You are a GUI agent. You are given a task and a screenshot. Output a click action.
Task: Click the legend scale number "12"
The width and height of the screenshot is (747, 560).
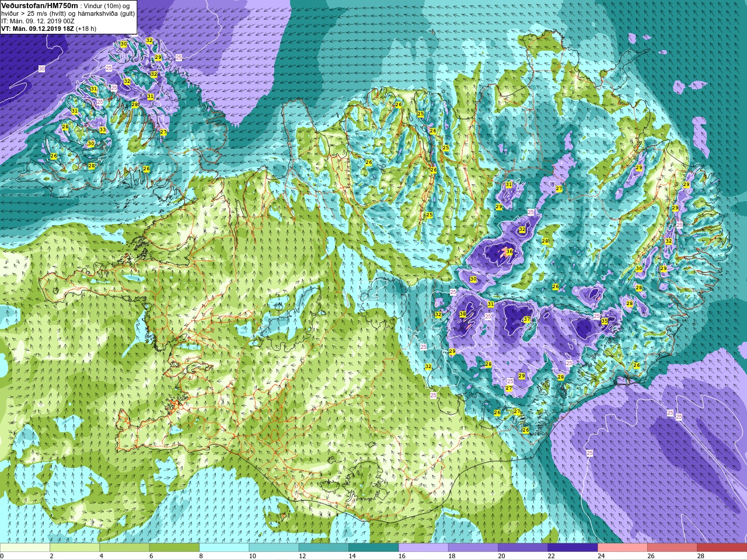302,556
